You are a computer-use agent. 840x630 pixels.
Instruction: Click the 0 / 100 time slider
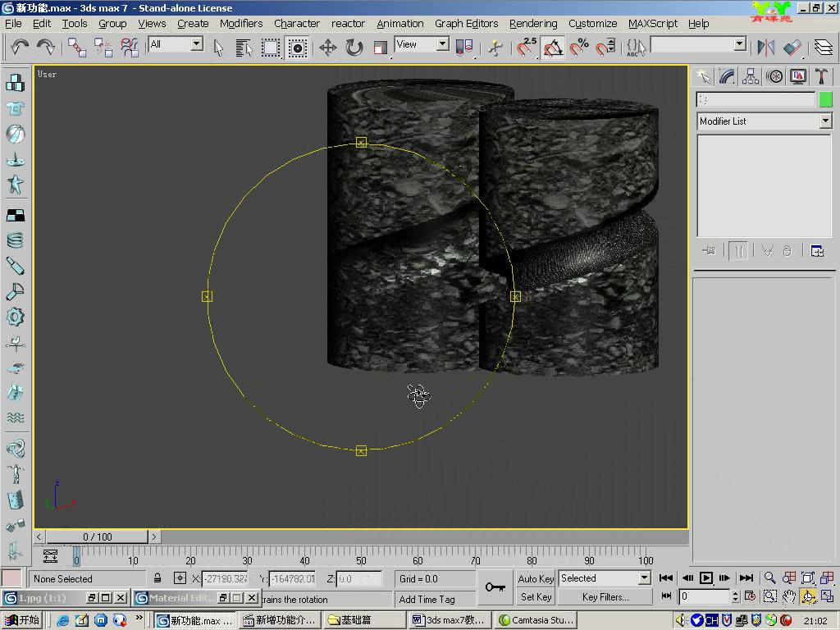(x=97, y=536)
